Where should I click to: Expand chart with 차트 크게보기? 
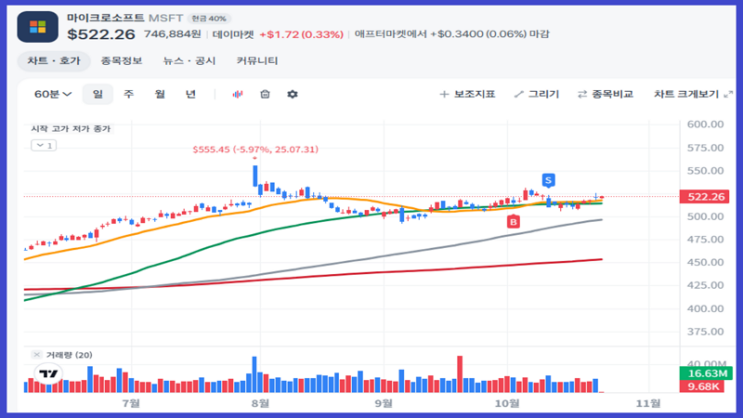point(693,94)
